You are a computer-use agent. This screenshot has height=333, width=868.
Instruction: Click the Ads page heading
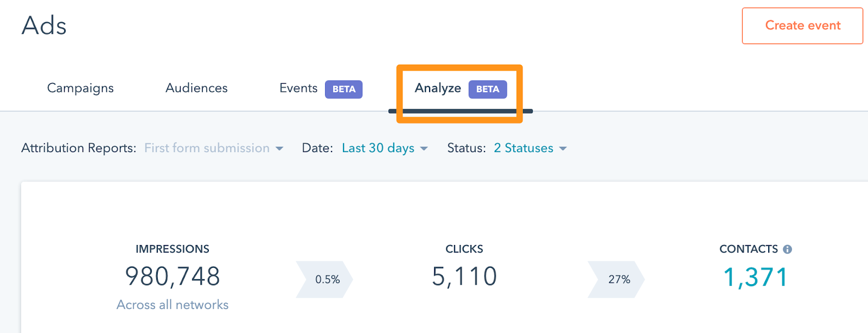[44, 26]
